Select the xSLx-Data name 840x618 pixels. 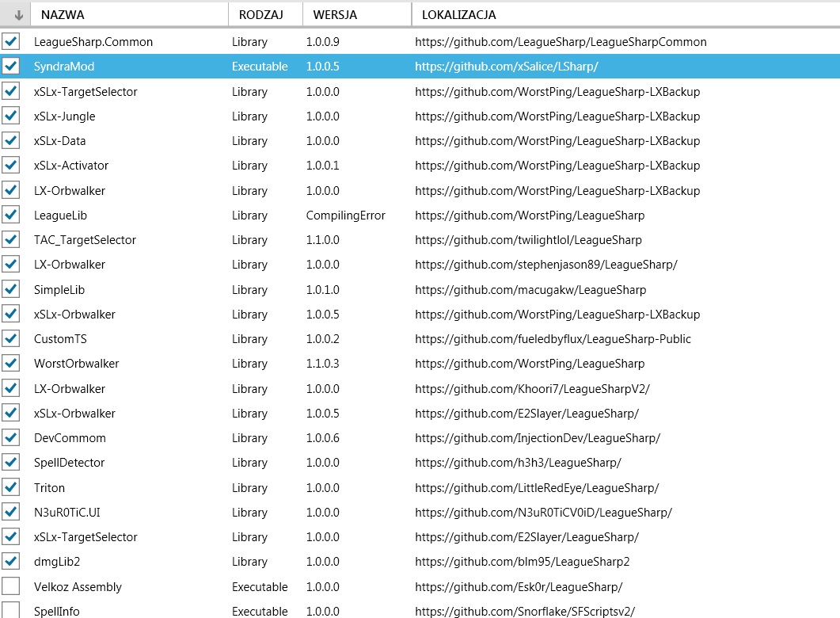pyautogui.click(x=59, y=141)
